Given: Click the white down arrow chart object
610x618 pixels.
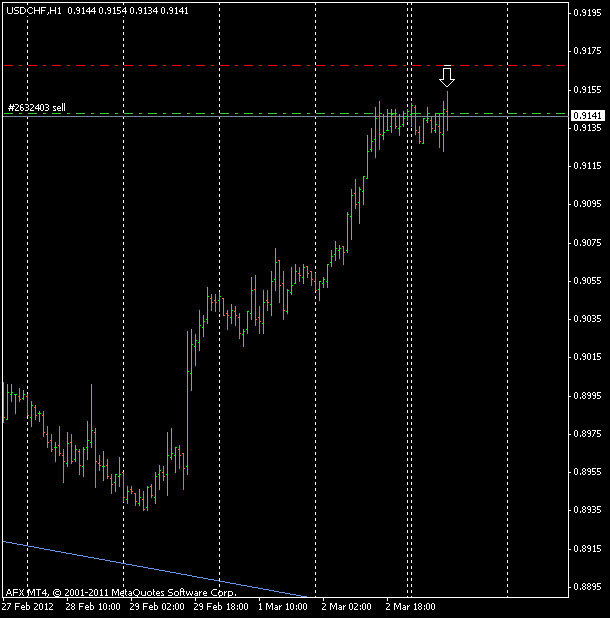Looking at the screenshot, I should [x=447, y=76].
